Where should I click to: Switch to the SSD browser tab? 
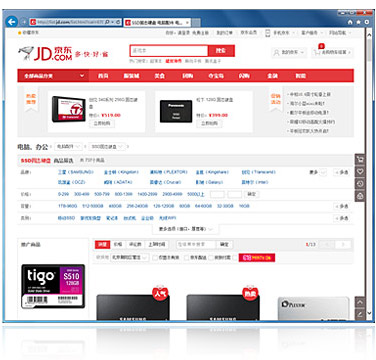click(157, 23)
